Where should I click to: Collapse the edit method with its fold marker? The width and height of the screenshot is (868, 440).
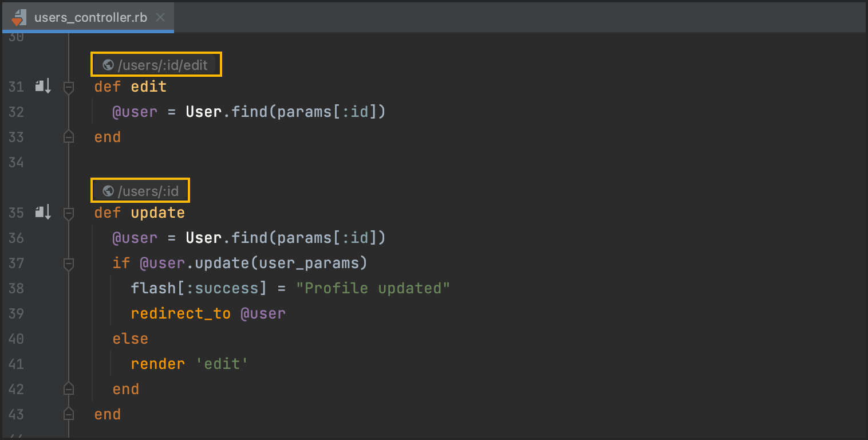pos(69,87)
